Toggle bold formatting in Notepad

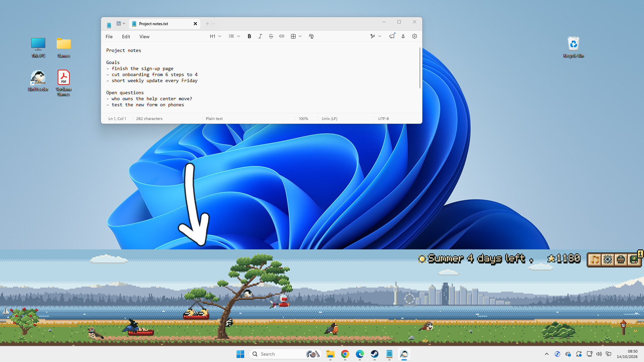tap(249, 36)
